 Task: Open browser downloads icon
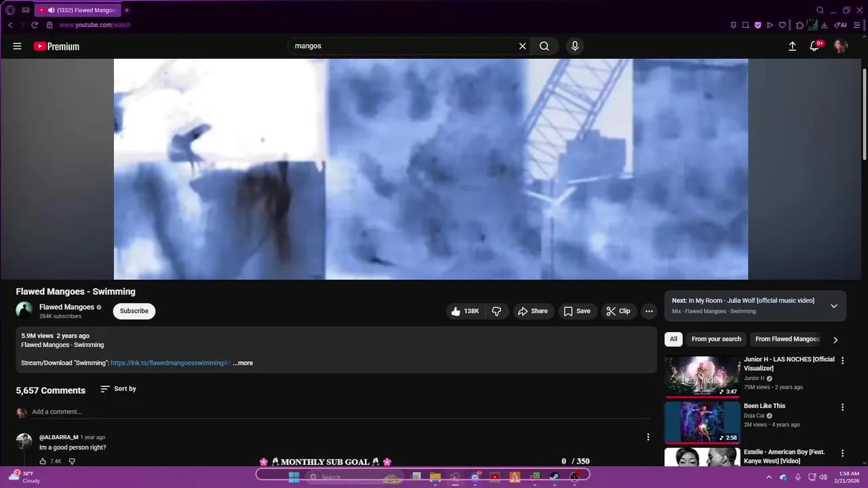tap(824, 25)
